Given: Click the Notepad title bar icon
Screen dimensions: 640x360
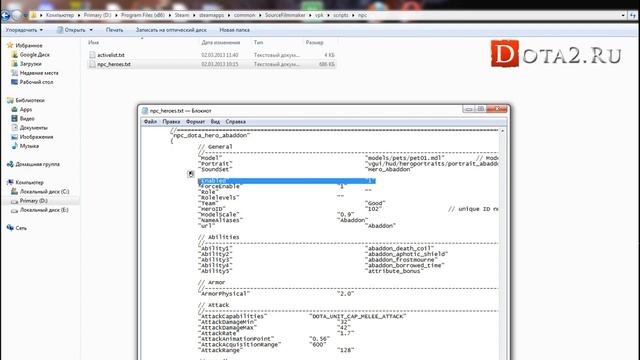Looking at the screenshot, I should (x=144, y=111).
